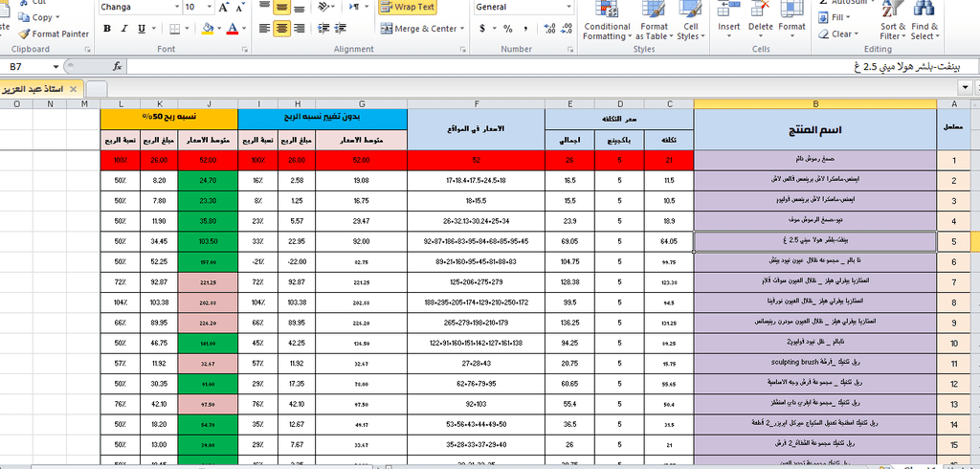Close the استاذ عبد العزيز workbook tab
980x469 pixels.
point(73,88)
